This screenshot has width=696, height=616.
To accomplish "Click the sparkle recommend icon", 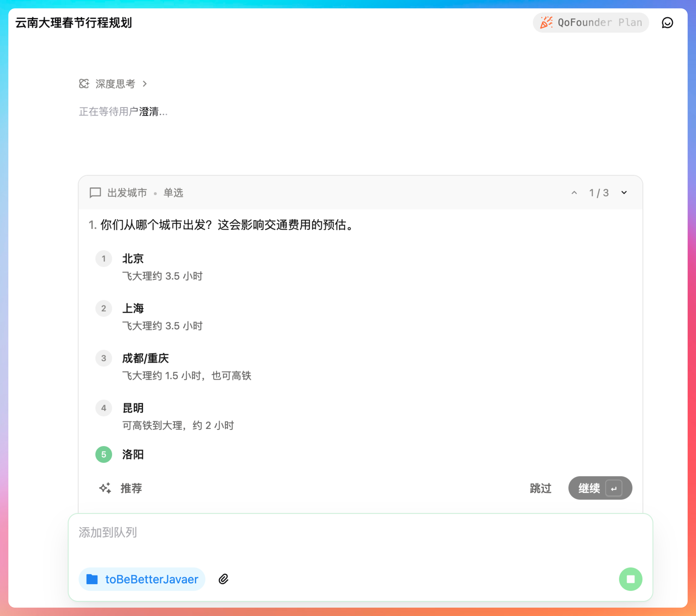I will tap(105, 488).
